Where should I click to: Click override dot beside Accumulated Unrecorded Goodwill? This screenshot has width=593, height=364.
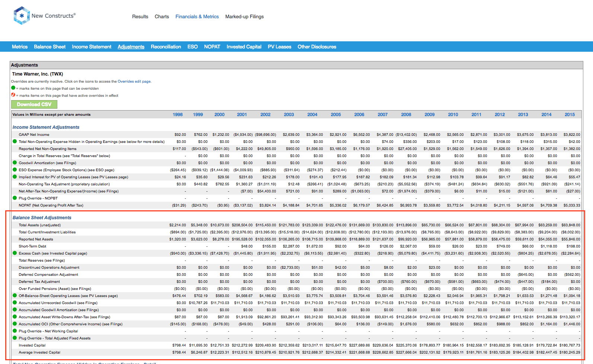(x=15, y=303)
